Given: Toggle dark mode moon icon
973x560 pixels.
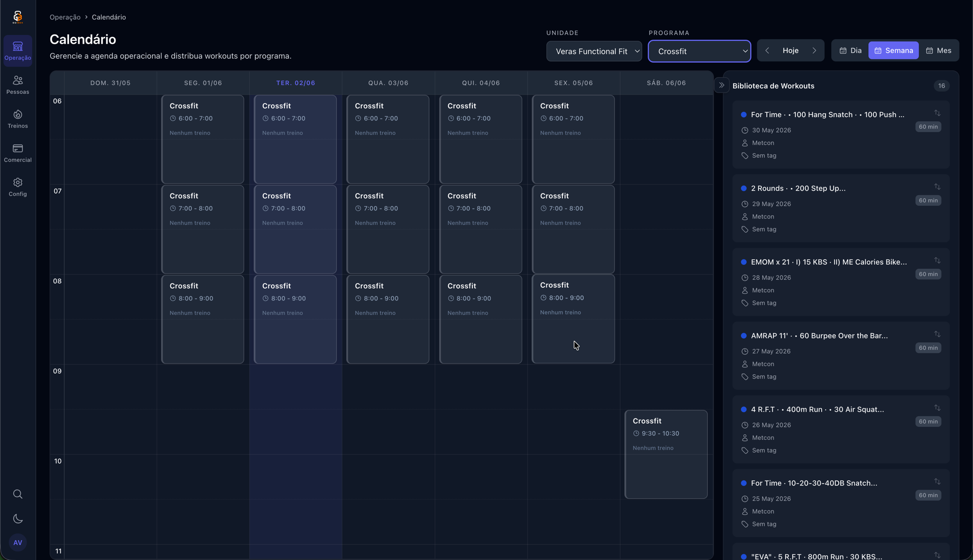Looking at the screenshot, I should coord(18,519).
